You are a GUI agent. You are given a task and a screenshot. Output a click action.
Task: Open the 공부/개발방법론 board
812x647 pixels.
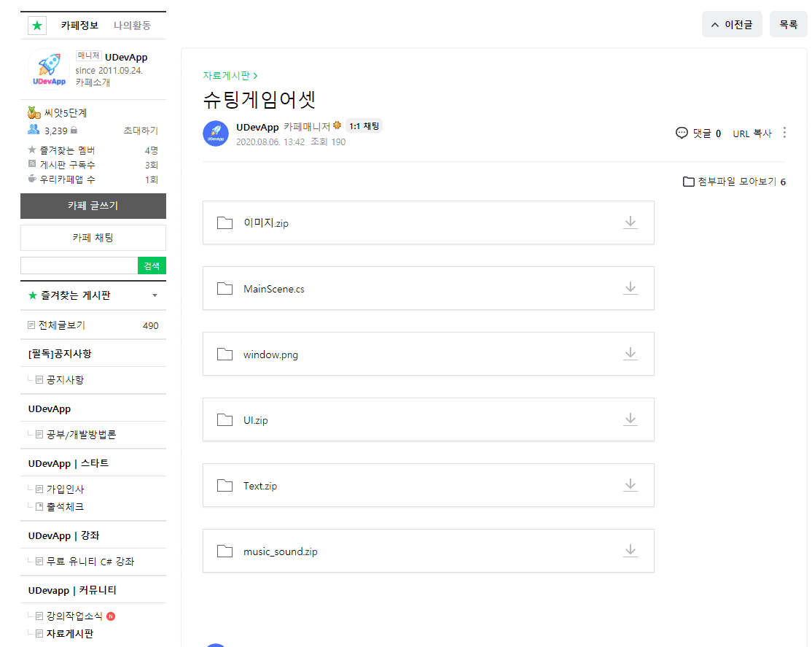(x=82, y=435)
